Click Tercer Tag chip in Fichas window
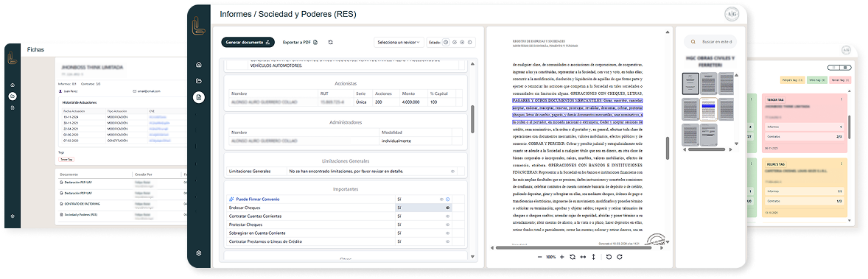Viewport: 868px width, 279px height. tap(66, 159)
